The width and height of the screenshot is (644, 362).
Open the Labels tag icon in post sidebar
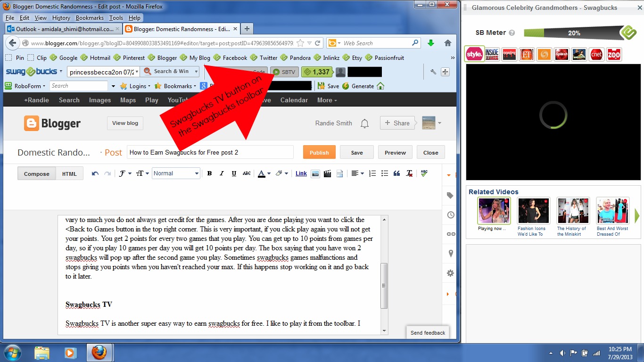pyautogui.click(x=450, y=196)
